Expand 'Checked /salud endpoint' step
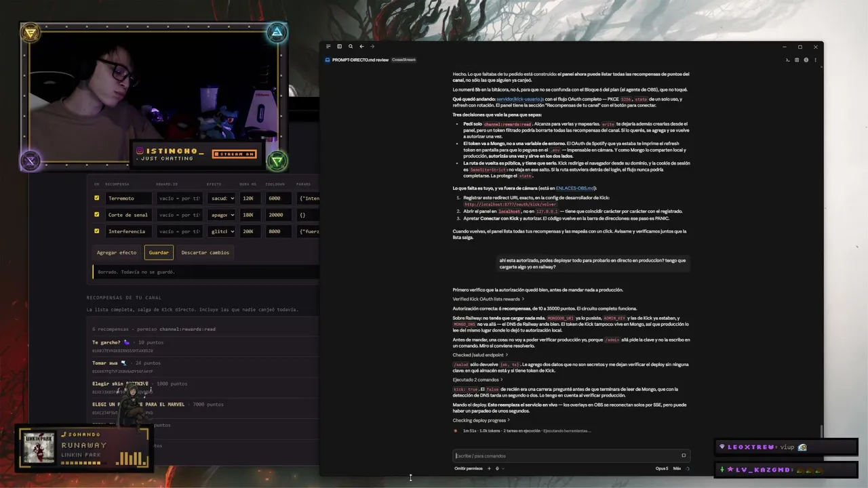Image resolution: width=868 pixels, height=488 pixels. click(480, 354)
